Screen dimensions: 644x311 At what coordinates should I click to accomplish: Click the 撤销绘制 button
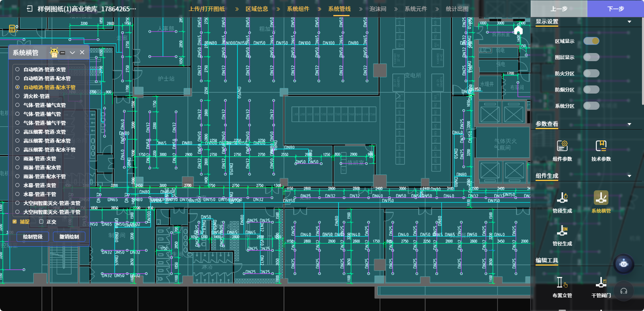point(69,236)
